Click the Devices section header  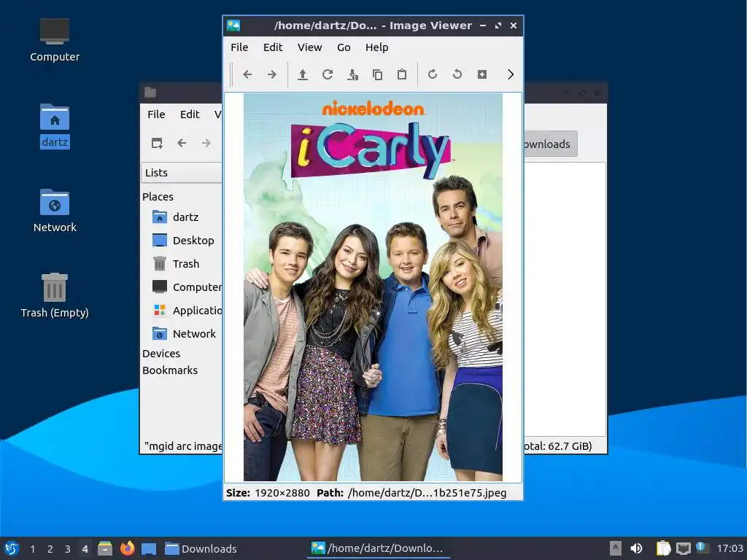point(161,354)
